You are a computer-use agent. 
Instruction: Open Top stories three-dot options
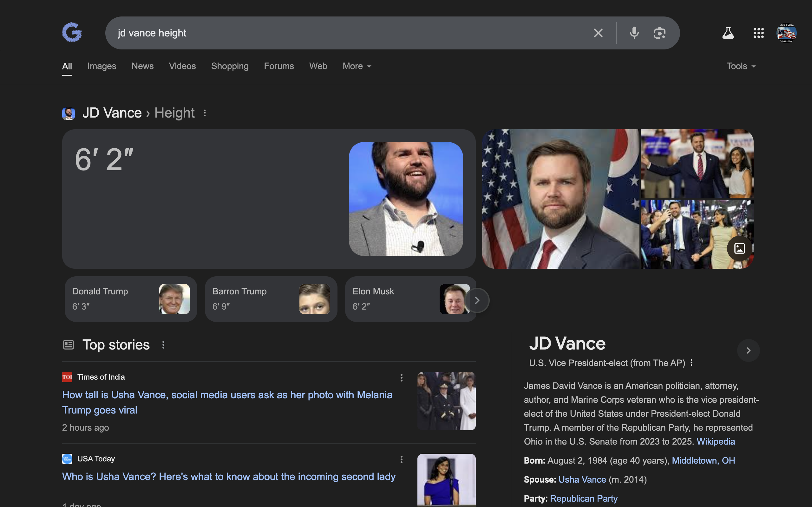[163, 345]
